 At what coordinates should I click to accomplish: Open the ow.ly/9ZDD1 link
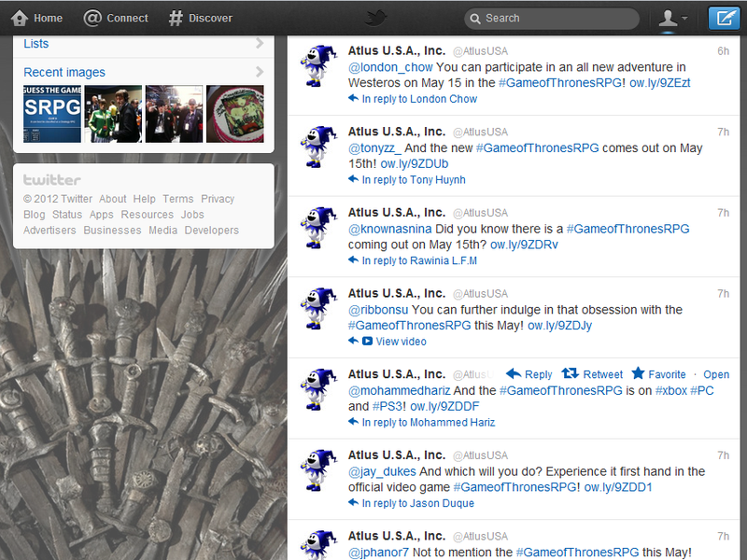coord(618,487)
